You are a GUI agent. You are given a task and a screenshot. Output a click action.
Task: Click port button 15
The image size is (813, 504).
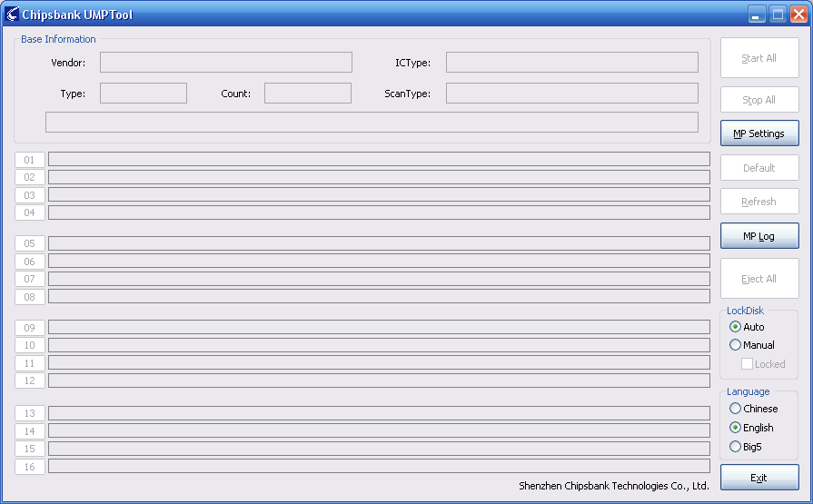(x=30, y=449)
